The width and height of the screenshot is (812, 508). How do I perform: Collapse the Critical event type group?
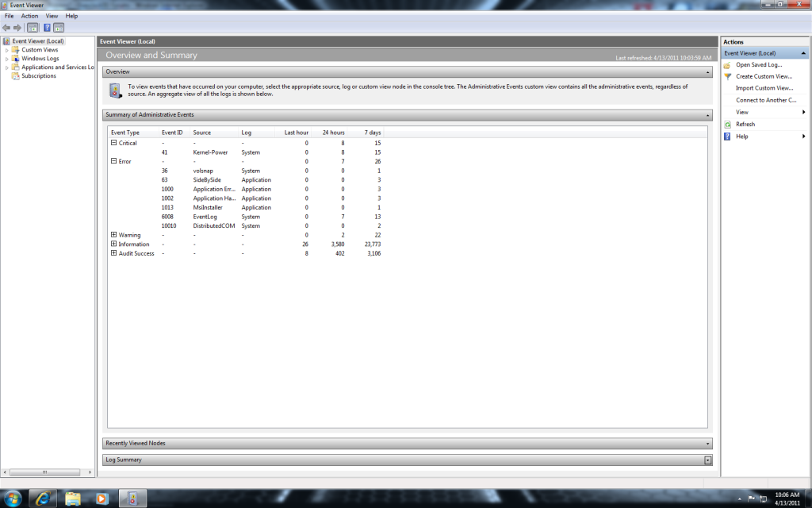113,143
